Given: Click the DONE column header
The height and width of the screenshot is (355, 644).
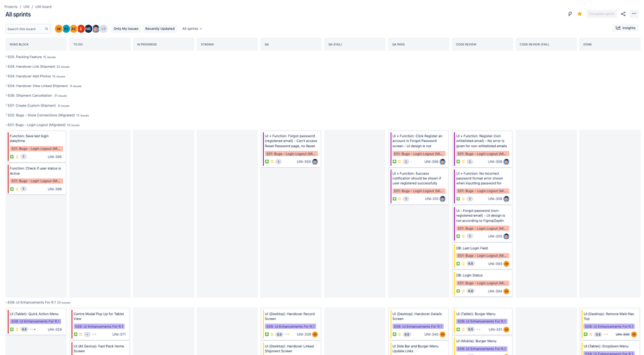Looking at the screenshot, I should click(x=610, y=45).
